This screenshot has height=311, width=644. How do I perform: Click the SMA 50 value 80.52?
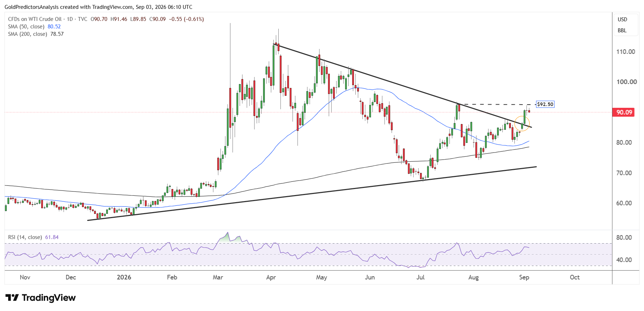point(54,27)
